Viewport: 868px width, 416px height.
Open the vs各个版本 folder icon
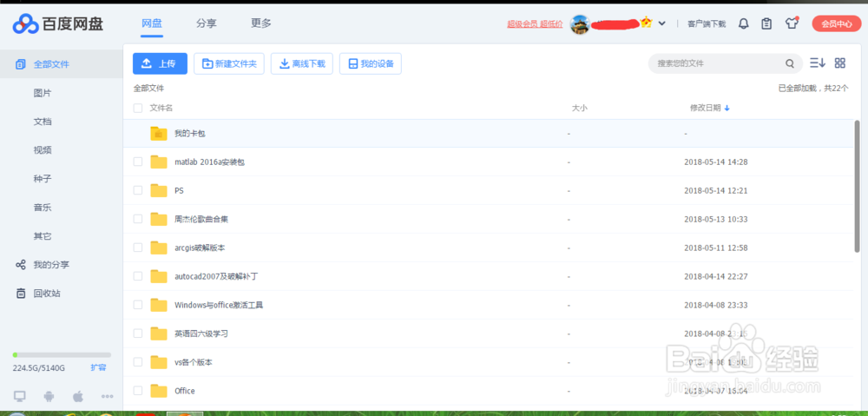[159, 362]
